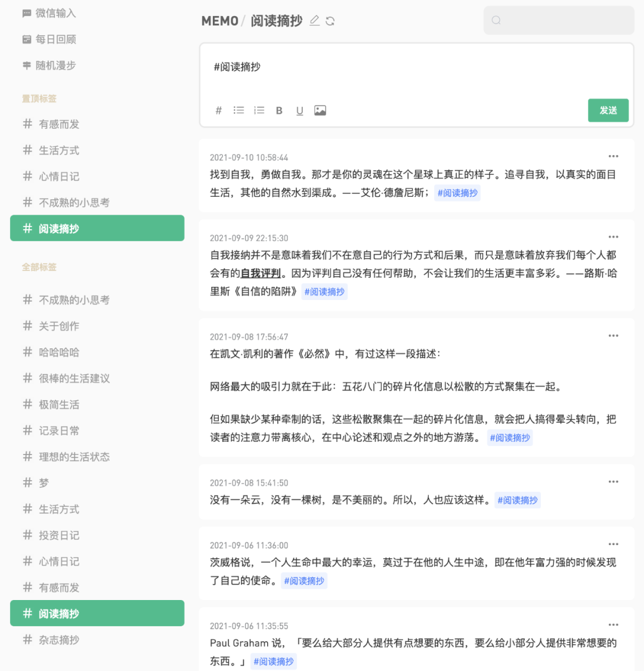Select the highlighted pinned tag 阅读摘抄
Screen dimensions: 644x671
pos(97,228)
